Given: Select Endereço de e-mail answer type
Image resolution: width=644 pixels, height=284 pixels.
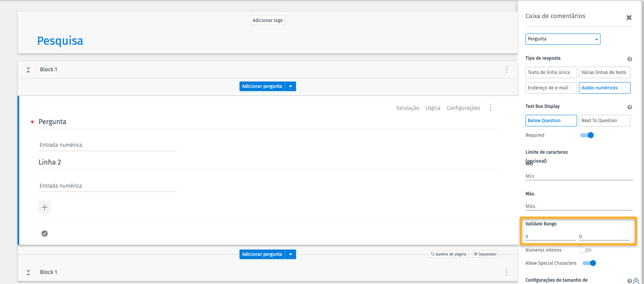Looking at the screenshot, I should click(551, 88).
